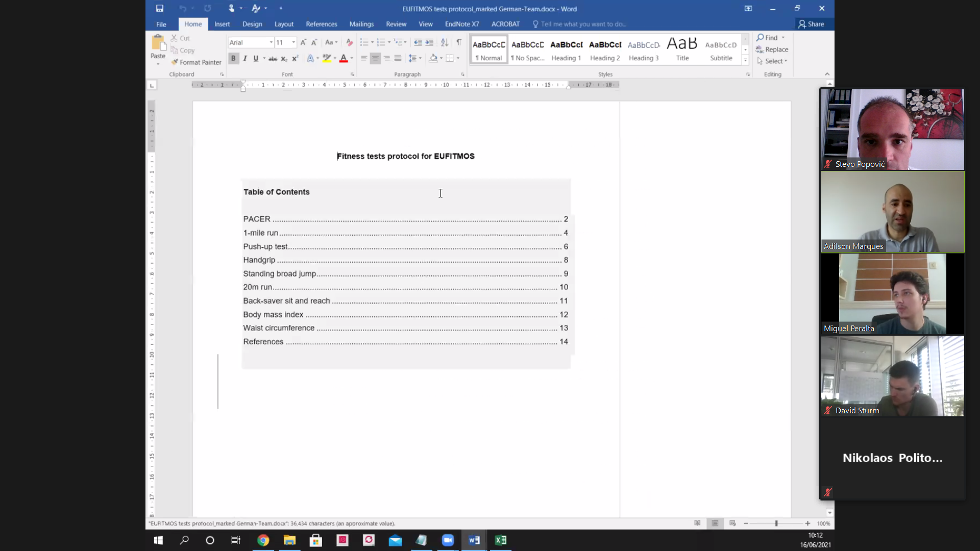Viewport: 980px width, 551px height.
Task: Open the Ribbon Display Options icon
Action: coord(748,8)
